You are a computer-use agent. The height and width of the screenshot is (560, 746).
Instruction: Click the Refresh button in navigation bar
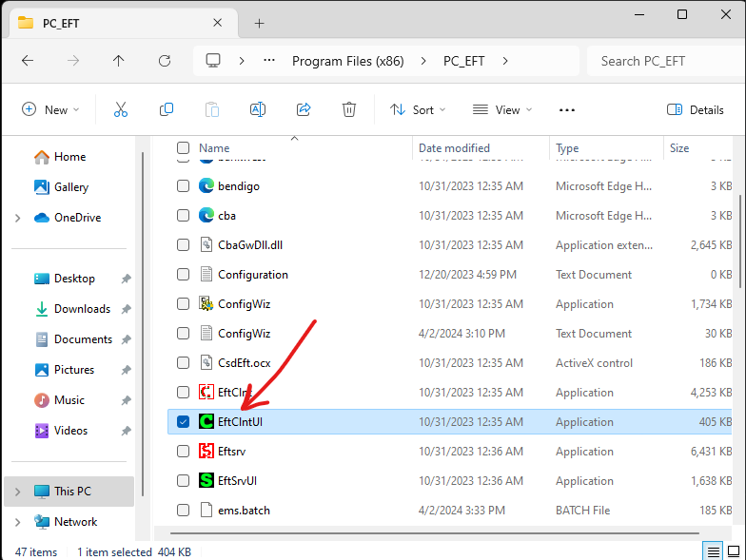tap(165, 61)
